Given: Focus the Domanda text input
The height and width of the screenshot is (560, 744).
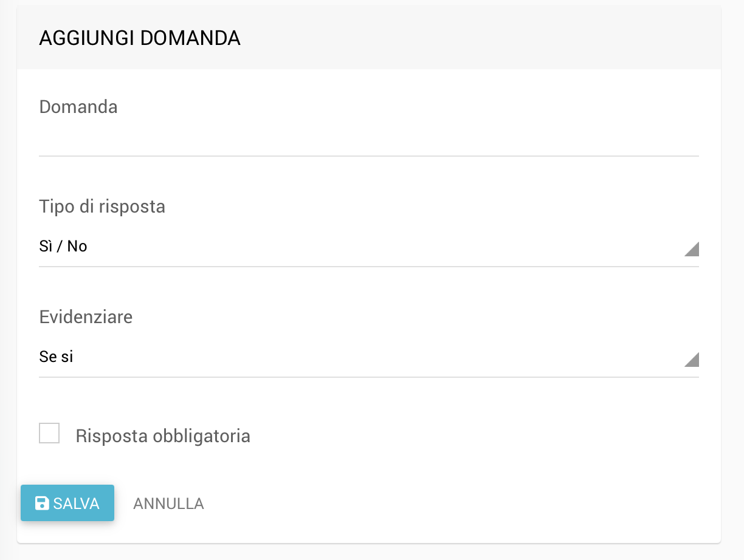Looking at the screenshot, I should [x=368, y=141].
